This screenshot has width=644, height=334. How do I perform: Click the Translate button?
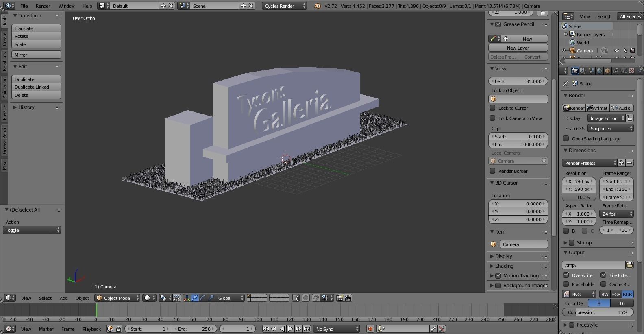[x=36, y=28]
